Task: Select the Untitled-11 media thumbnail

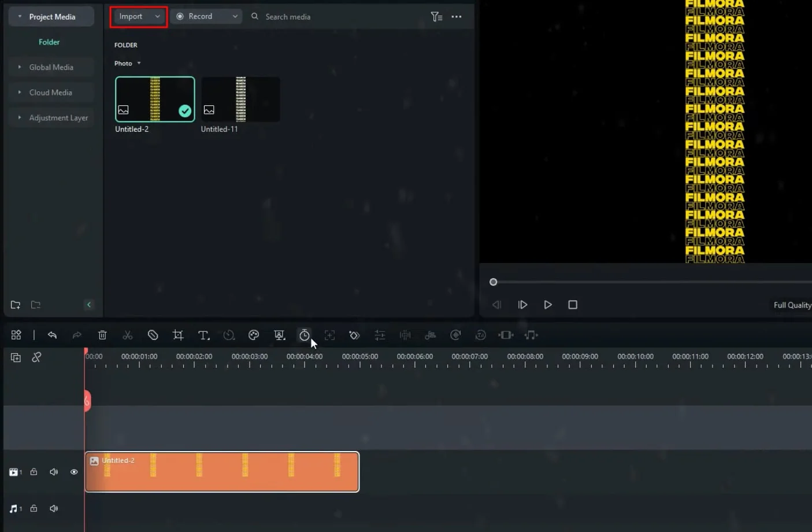Action: 240,99
